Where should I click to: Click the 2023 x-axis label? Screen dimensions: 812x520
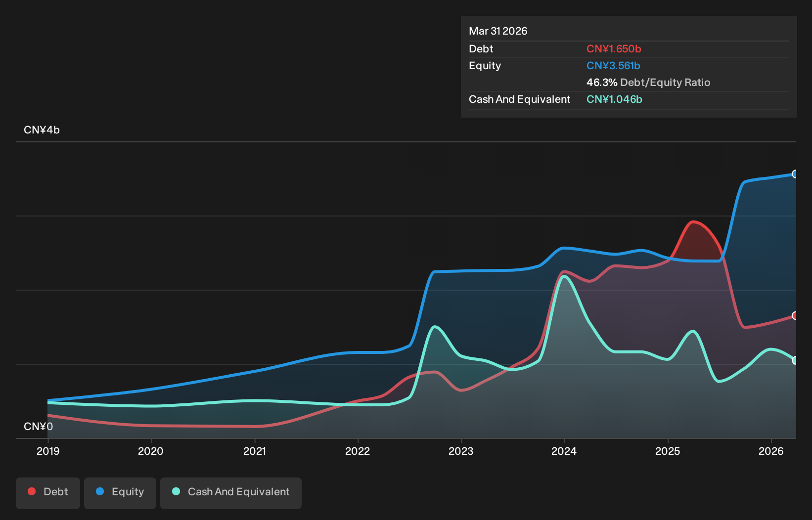[x=461, y=451]
